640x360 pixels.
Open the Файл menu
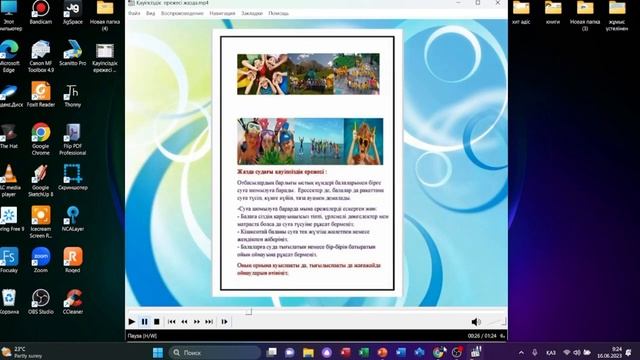pyautogui.click(x=134, y=13)
